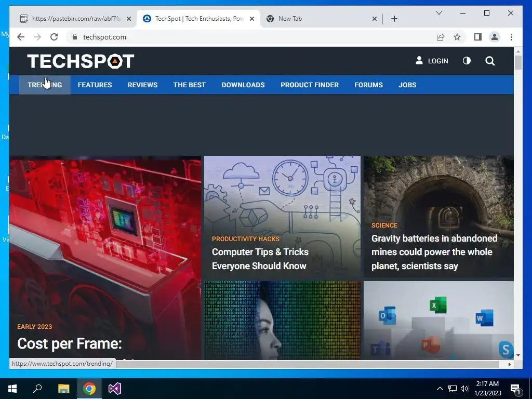Open Windows taskbar search
The width and height of the screenshot is (532, 399).
37,389
